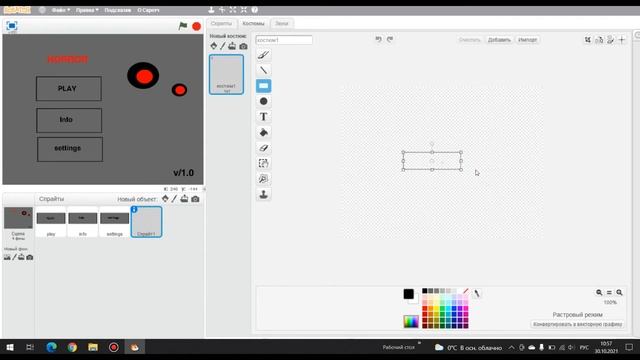Click the green flag to start
Viewport: 640px width, 360px height.
[x=183, y=26]
